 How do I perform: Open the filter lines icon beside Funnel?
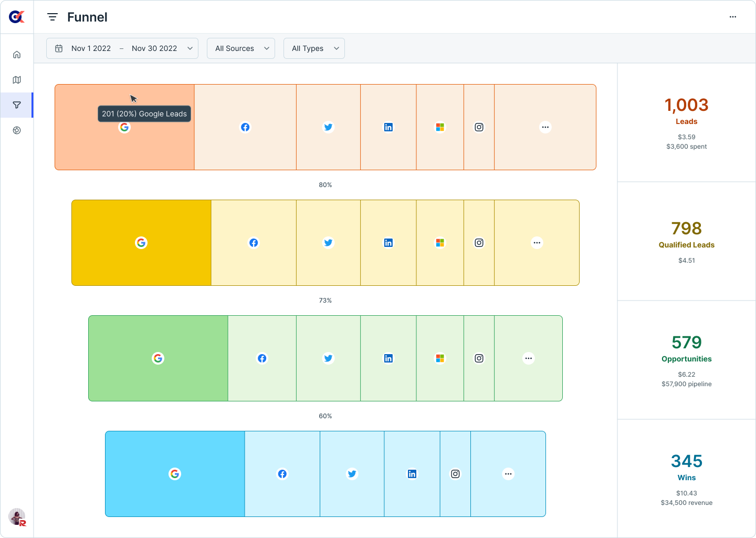pos(52,17)
